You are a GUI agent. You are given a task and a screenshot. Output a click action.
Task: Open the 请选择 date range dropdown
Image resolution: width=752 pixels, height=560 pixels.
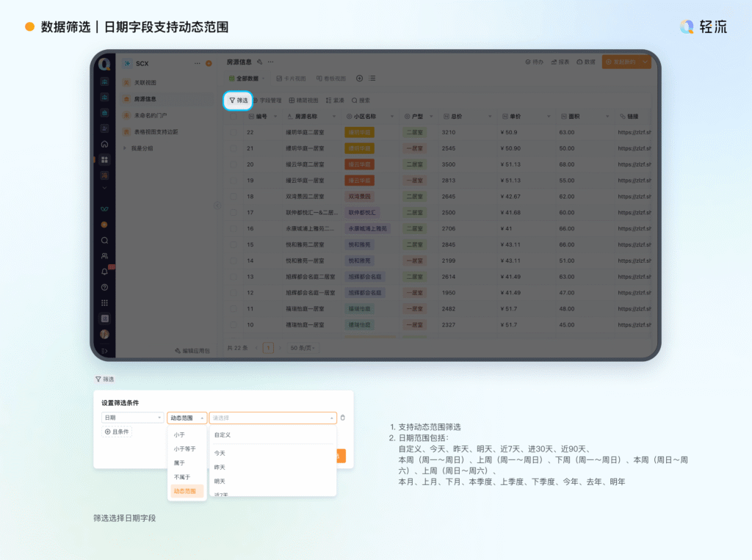click(x=272, y=418)
